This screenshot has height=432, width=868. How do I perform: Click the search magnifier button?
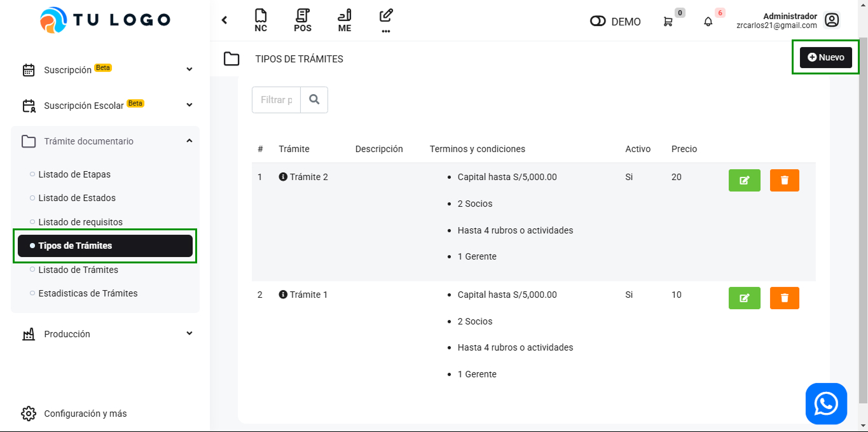click(314, 100)
